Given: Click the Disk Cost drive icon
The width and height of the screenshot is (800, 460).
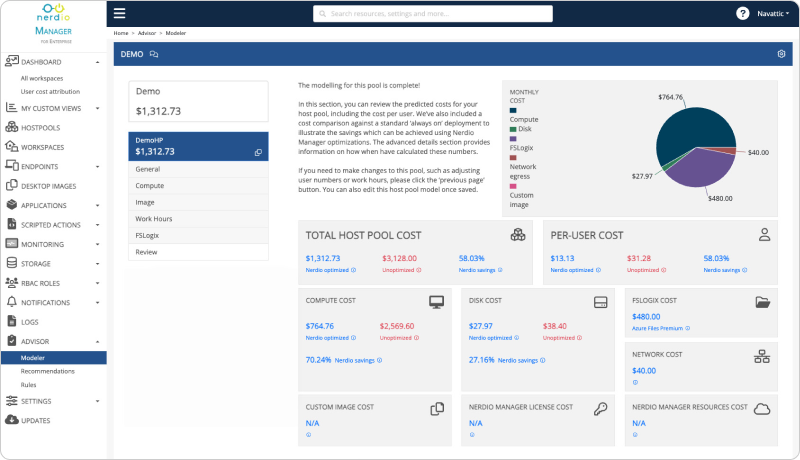Looking at the screenshot, I should [601, 302].
